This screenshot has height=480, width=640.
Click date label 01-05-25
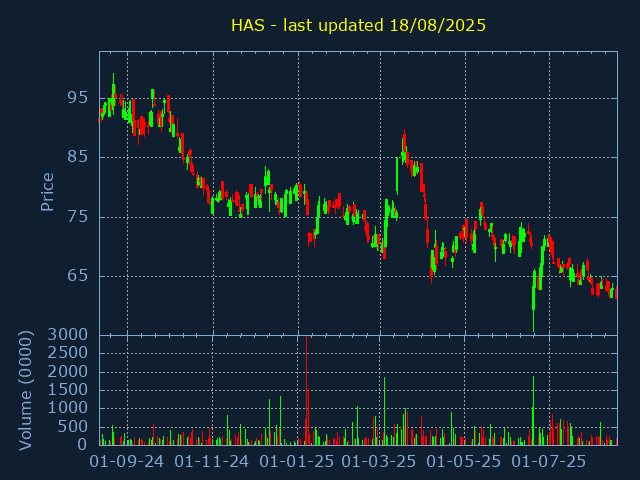(464, 462)
